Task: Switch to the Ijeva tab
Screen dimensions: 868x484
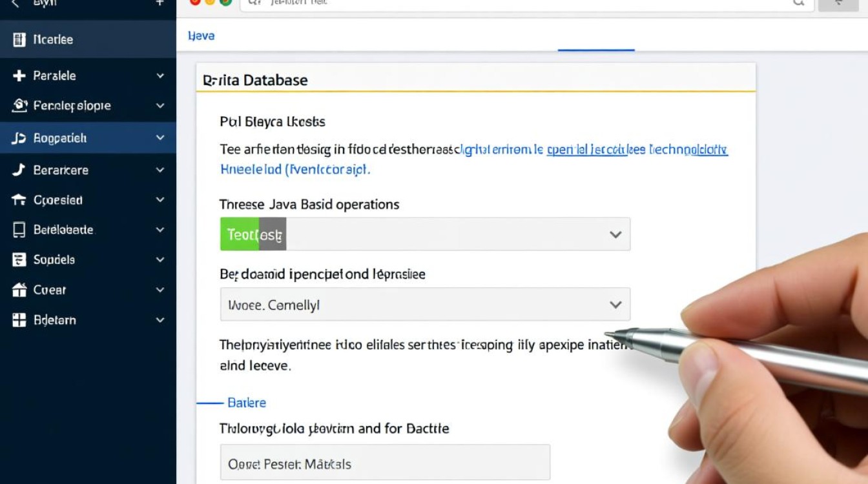Action: point(201,36)
